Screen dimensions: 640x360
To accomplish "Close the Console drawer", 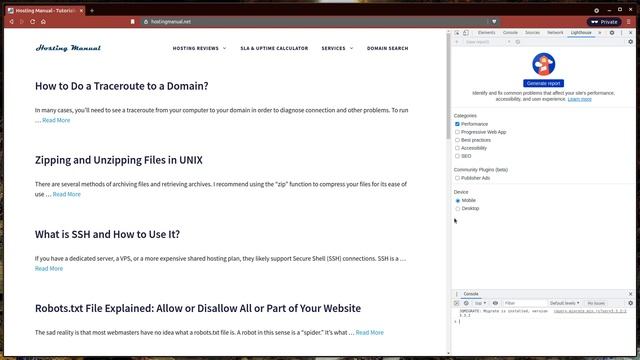I will click(631, 294).
